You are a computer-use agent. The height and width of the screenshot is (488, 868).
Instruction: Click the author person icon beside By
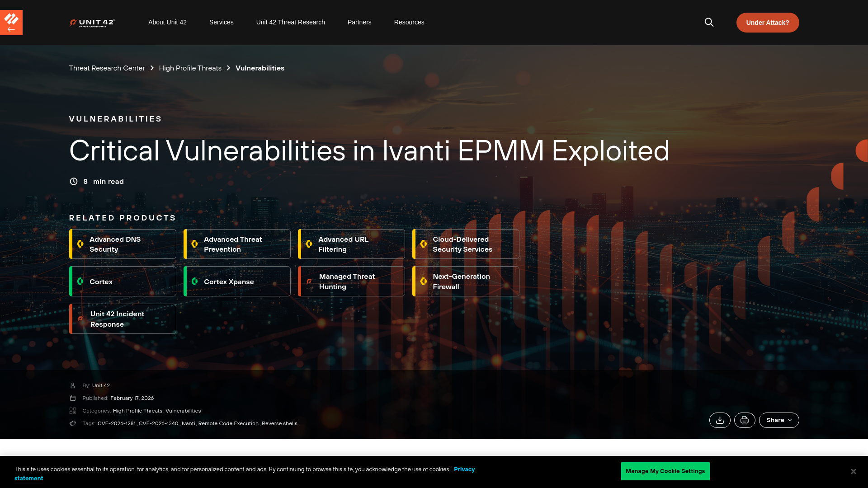coord(73,385)
